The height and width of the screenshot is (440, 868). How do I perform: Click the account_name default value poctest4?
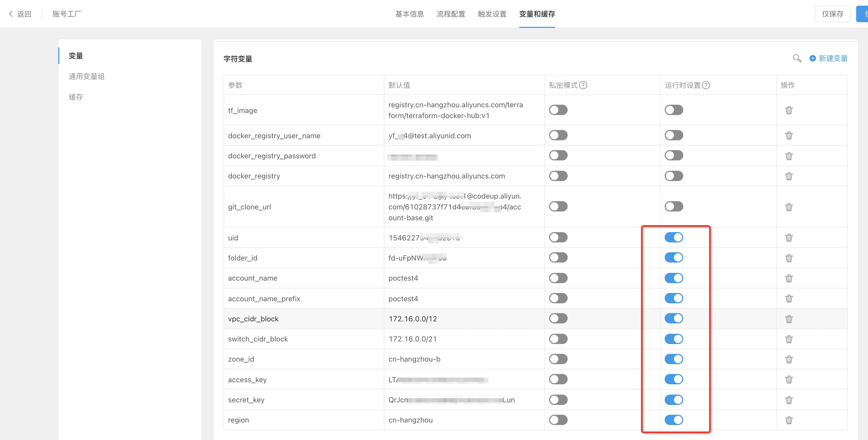point(403,278)
